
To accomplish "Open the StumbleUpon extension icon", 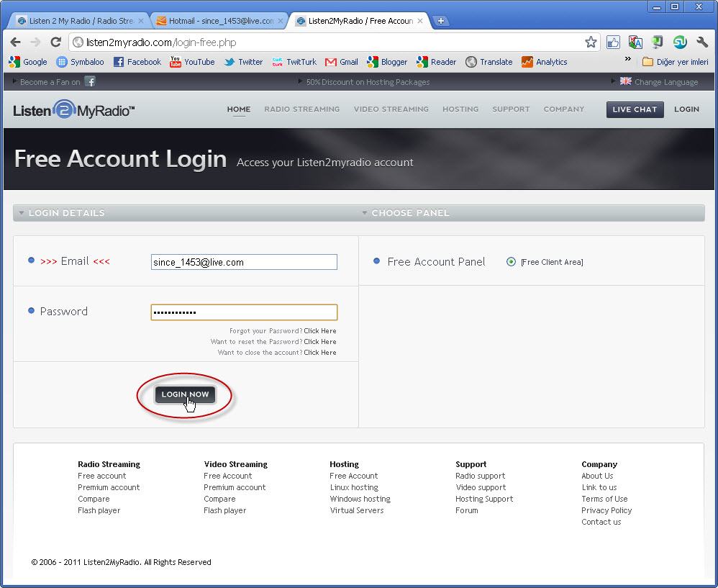I will [x=680, y=42].
